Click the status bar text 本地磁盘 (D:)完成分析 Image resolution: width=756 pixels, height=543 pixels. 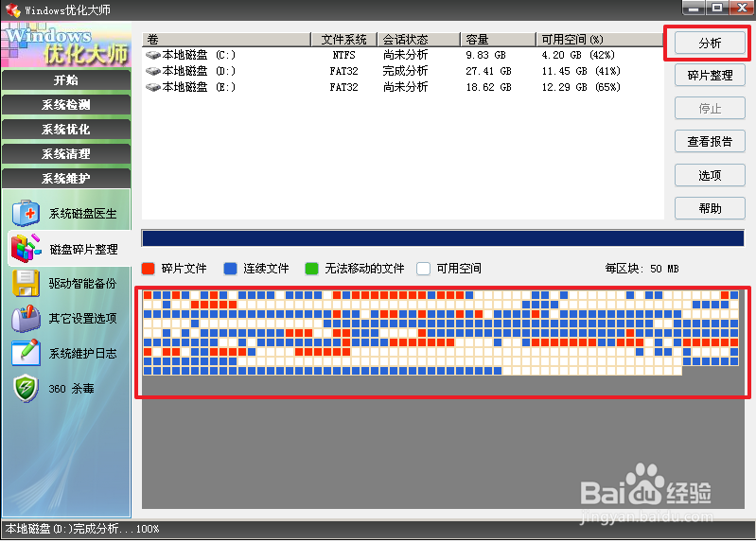click(x=62, y=529)
